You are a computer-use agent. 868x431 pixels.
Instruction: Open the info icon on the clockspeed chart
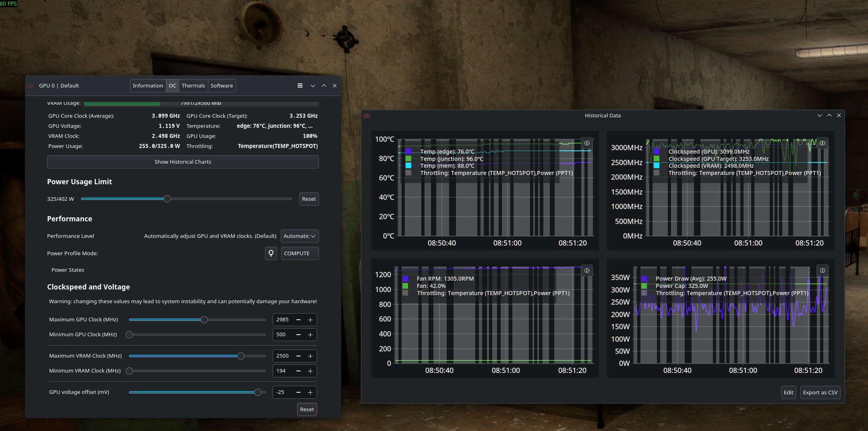tap(822, 143)
